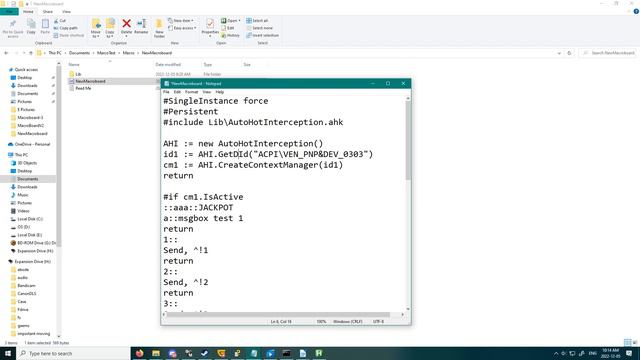
Task: Open the notification center icon
Action: [x=629, y=353]
